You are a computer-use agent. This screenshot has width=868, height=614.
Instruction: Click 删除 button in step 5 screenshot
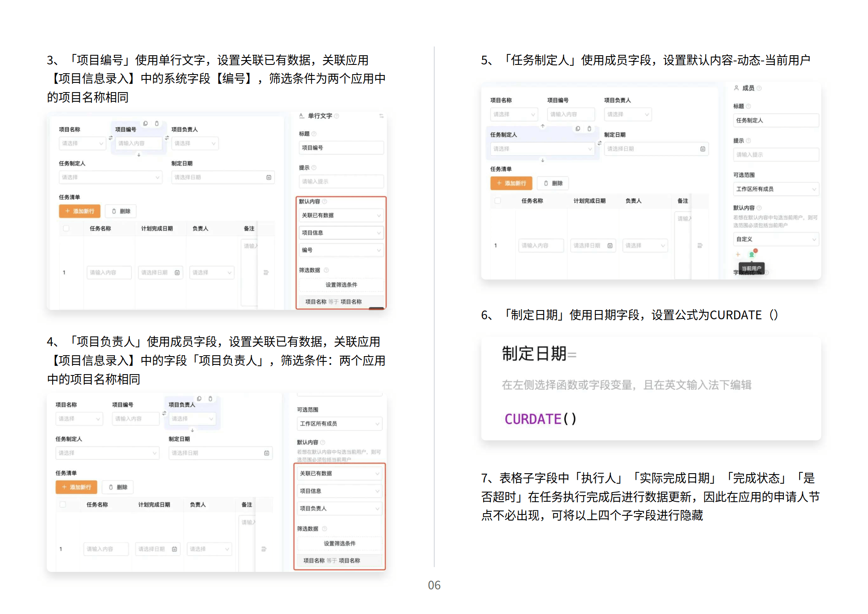(553, 183)
